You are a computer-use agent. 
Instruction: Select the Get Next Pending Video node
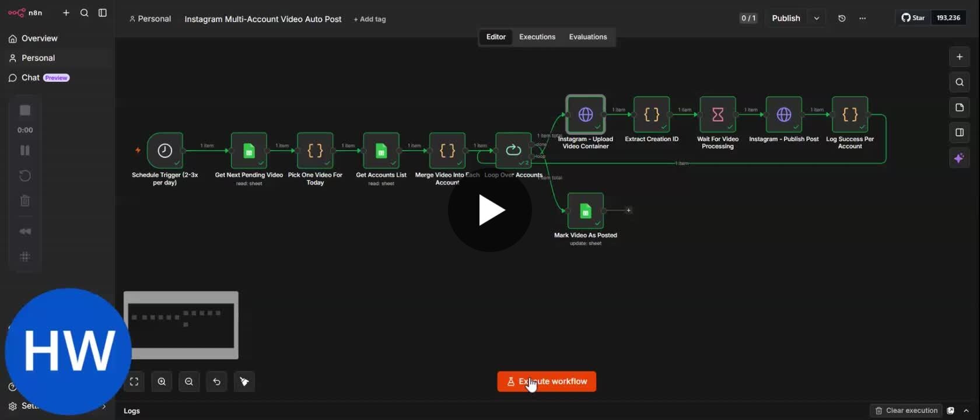point(249,150)
